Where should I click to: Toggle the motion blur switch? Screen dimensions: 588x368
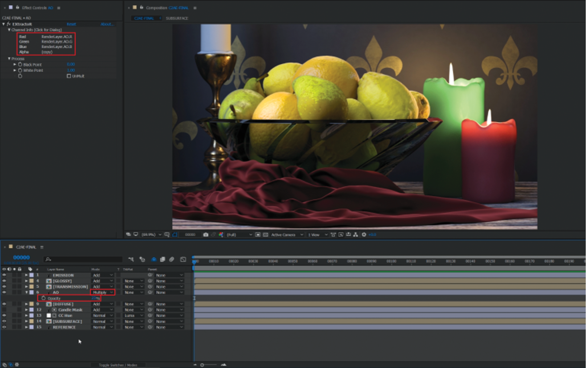tap(171, 259)
